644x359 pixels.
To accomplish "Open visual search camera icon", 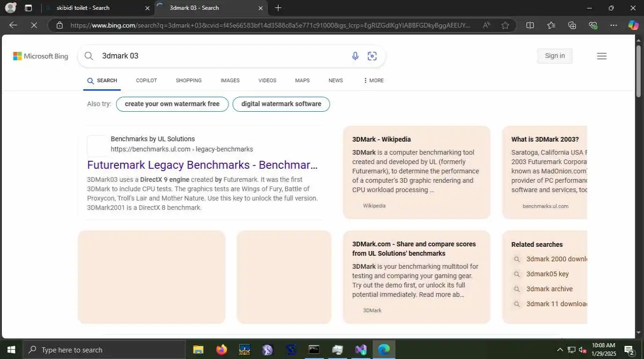I will 372,56.
